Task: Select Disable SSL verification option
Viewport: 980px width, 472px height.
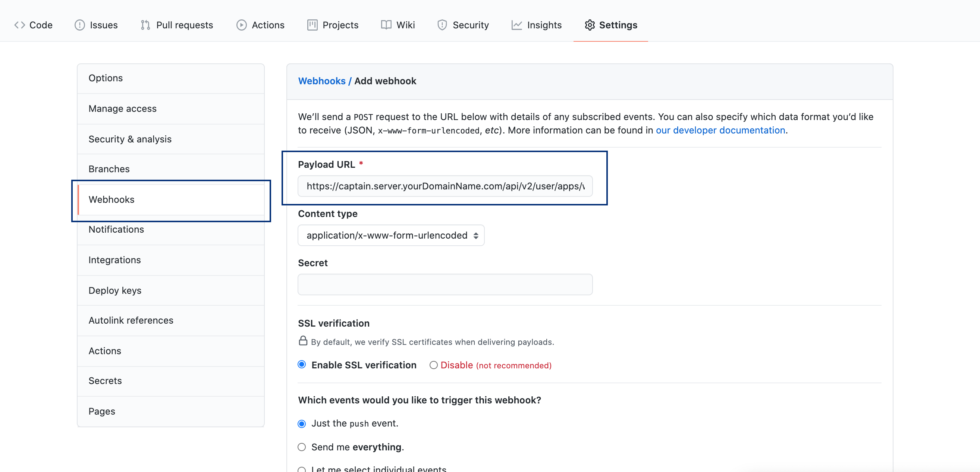Action: pyautogui.click(x=433, y=365)
